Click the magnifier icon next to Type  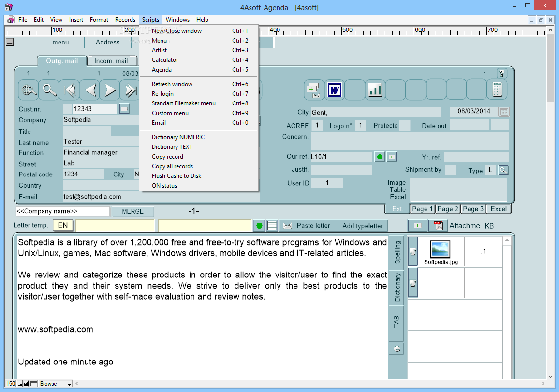click(503, 170)
